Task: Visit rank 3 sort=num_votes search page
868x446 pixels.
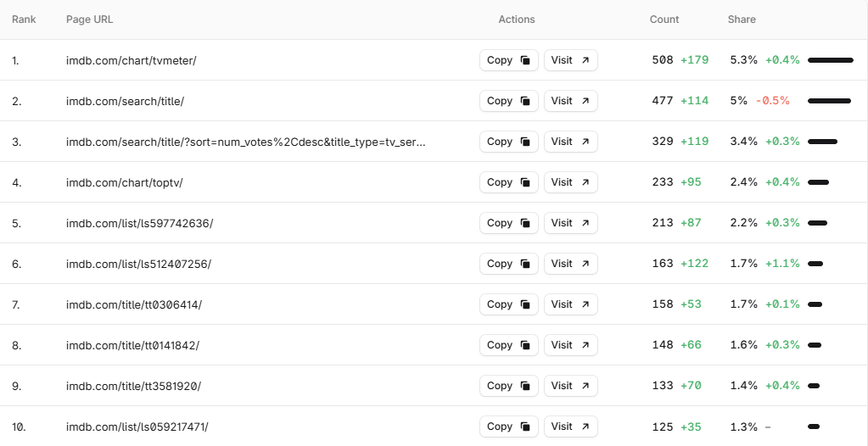Action: (x=571, y=142)
